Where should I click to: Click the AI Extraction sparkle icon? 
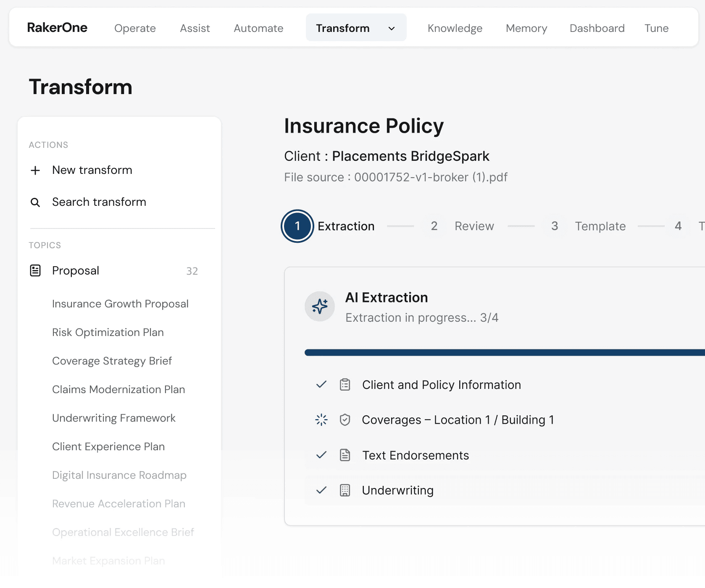[x=320, y=307]
